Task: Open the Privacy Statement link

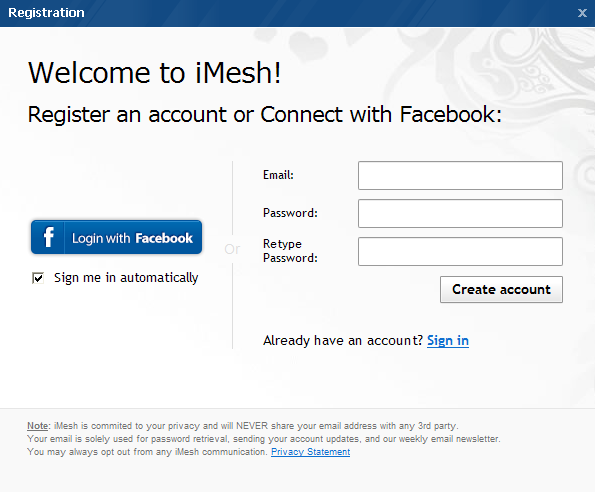Action: (310, 452)
